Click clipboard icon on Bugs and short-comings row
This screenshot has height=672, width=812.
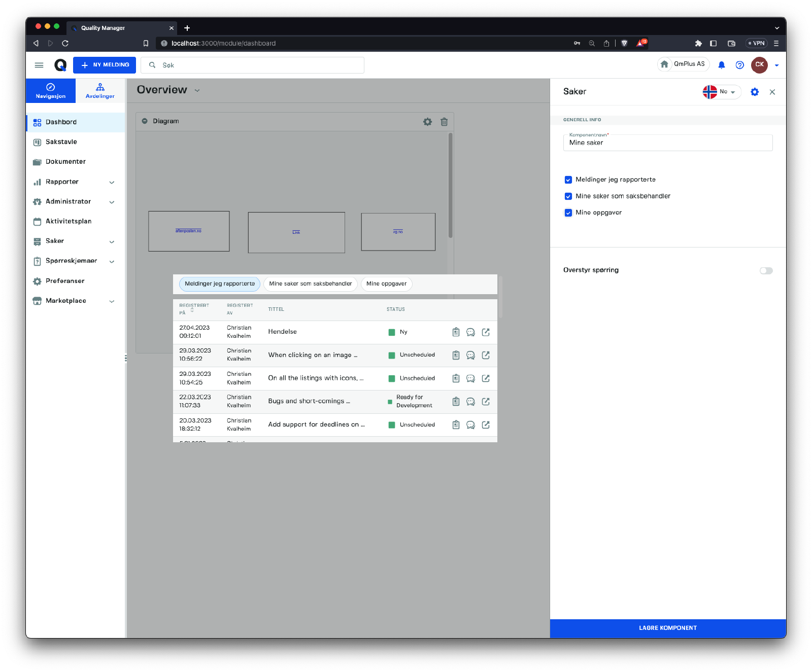coord(456,402)
